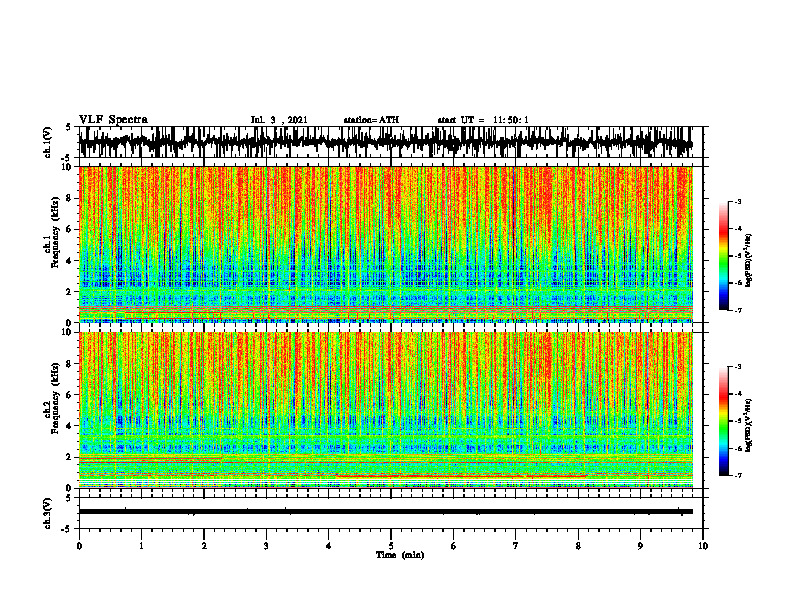Image resolution: width=792 pixels, height=612 pixels.
Task: Click the time axis tick label "5"
Action: pyautogui.click(x=391, y=546)
